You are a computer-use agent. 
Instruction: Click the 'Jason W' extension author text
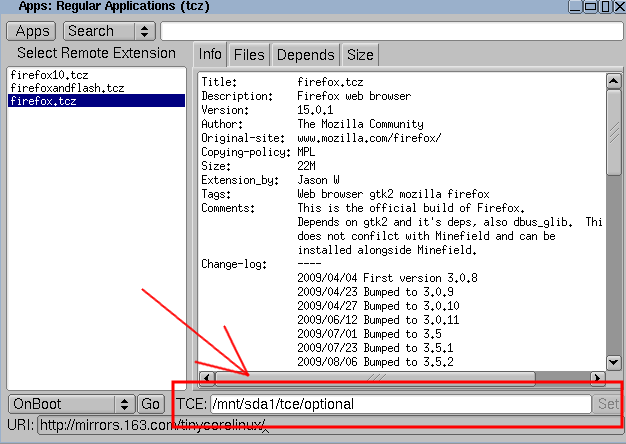[x=319, y=180]
